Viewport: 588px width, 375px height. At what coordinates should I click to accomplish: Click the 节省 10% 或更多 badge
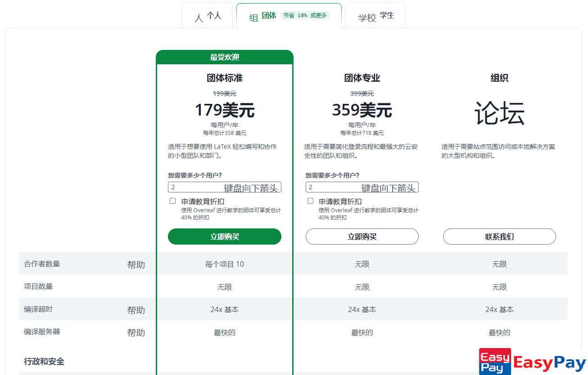305,15
